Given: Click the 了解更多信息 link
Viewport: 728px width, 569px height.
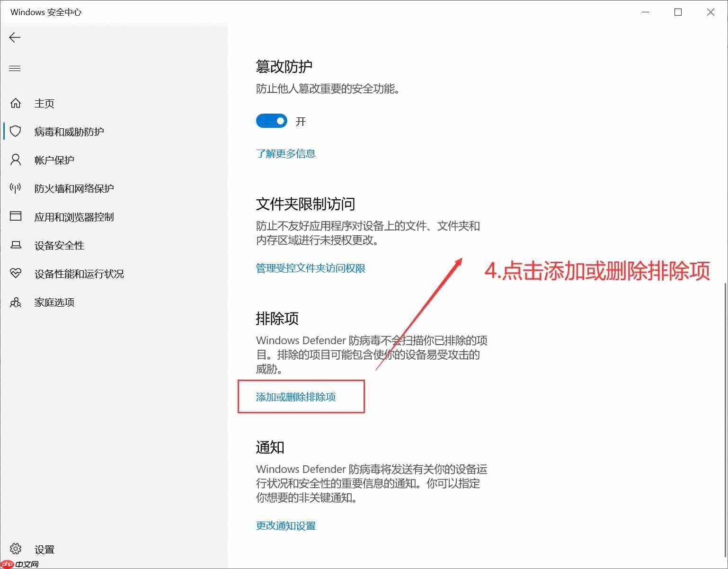Looking at the screenshot, I should point(285,153).
